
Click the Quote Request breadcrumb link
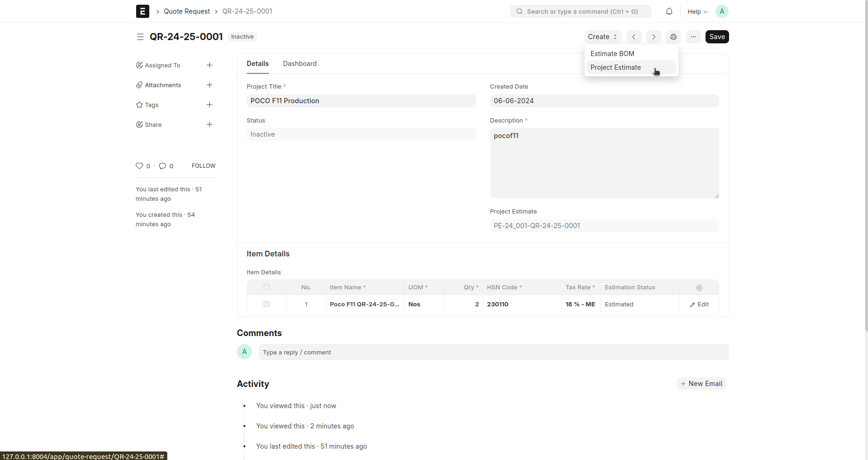pyautogui.click(x=187, y=11)
